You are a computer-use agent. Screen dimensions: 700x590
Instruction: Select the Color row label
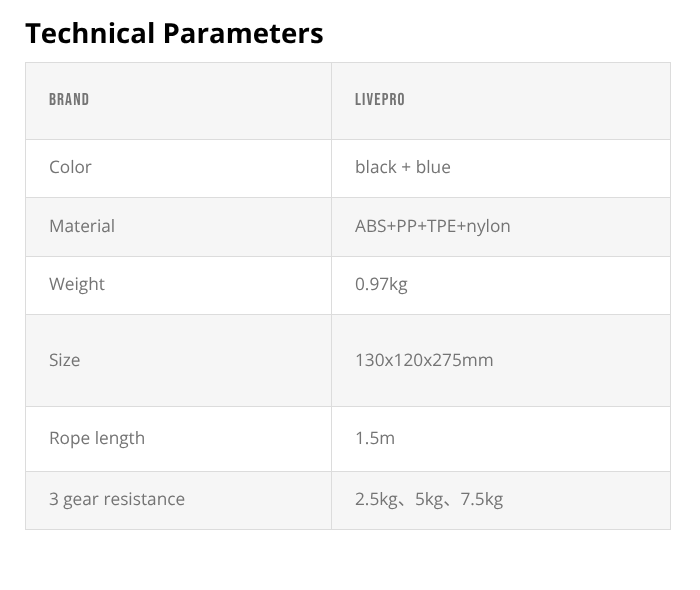(70, 167)
